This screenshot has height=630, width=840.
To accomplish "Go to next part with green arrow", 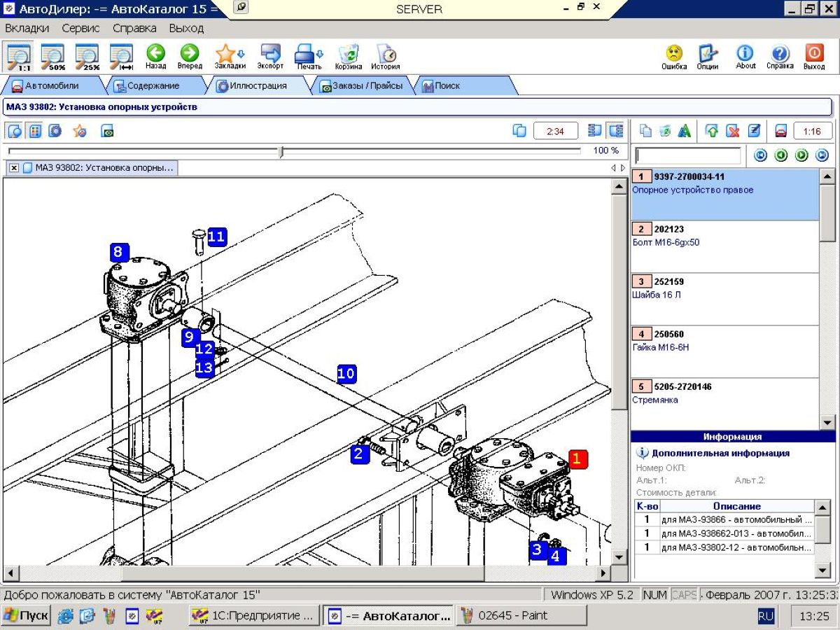I will pos(801,155).
